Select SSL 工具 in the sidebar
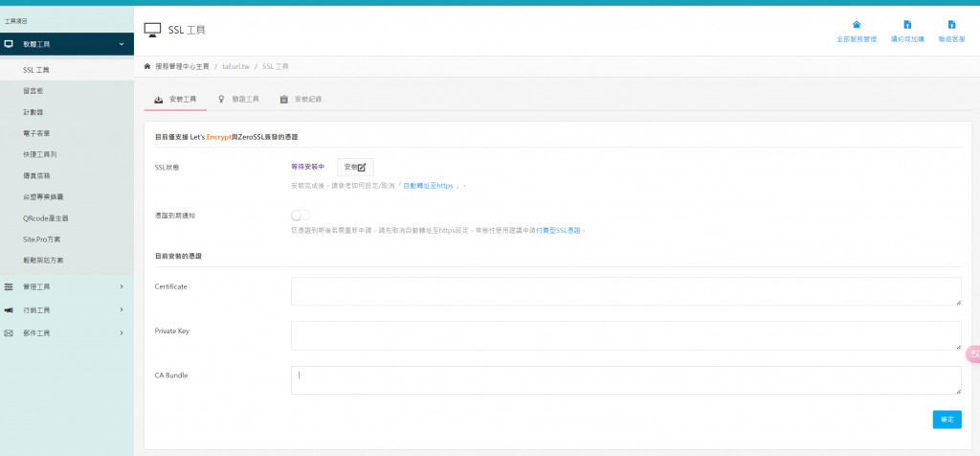Image resolution: width=980 pixels, height=456 pixels. click(67, 70)
